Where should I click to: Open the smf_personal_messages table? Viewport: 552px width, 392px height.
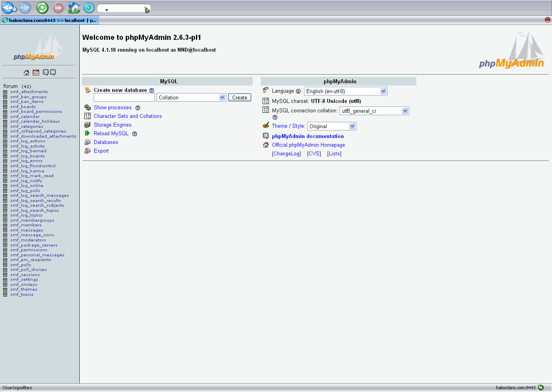coord(37,255)
